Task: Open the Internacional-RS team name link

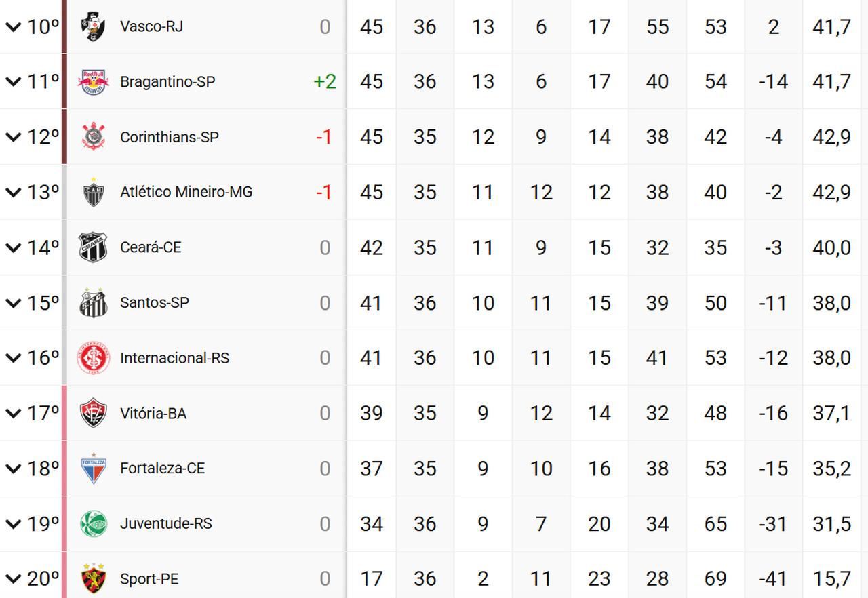Action: (174, 358)
